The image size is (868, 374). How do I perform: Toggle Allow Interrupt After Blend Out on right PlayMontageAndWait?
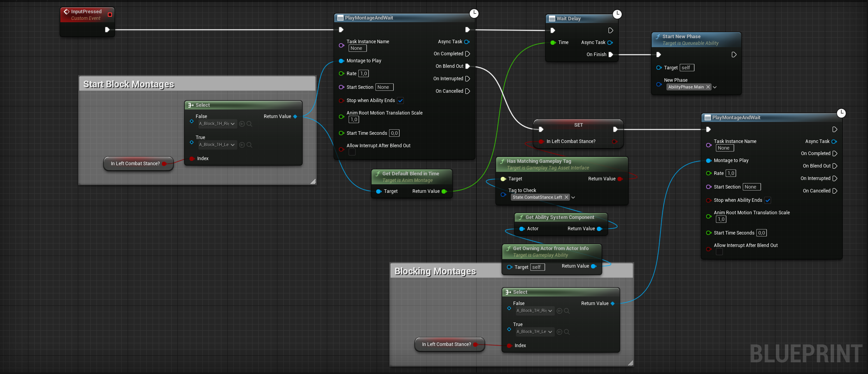(719, 252)
